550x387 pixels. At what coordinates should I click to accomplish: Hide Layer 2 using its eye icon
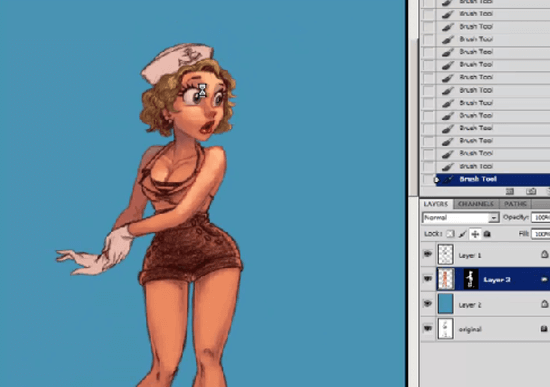tap(428, 303)
